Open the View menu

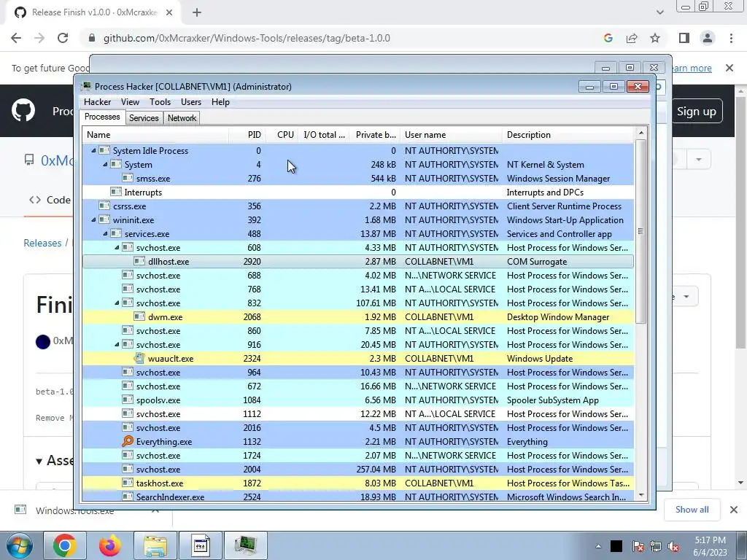pyautogui.click(x=130, y=102)
